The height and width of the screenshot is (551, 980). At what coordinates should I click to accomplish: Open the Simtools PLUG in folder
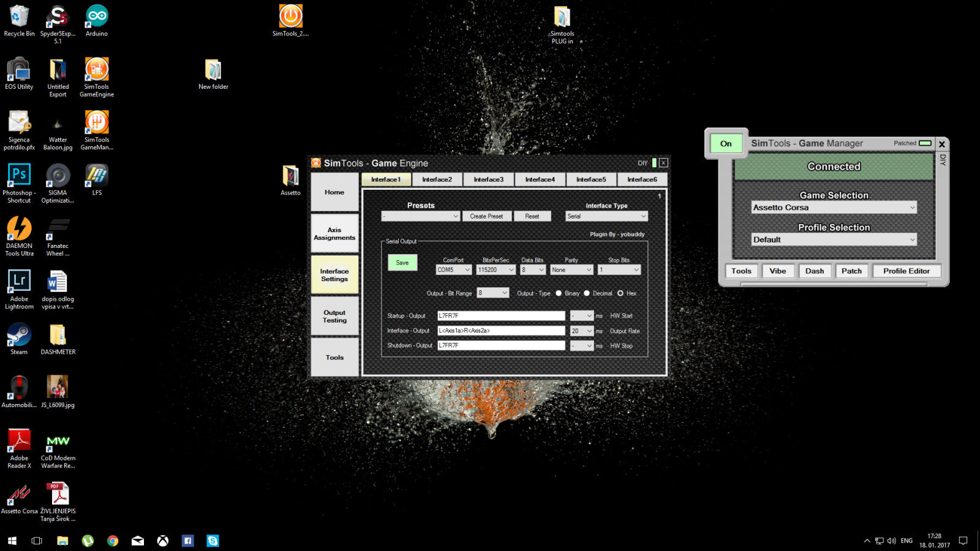[562, 25]
